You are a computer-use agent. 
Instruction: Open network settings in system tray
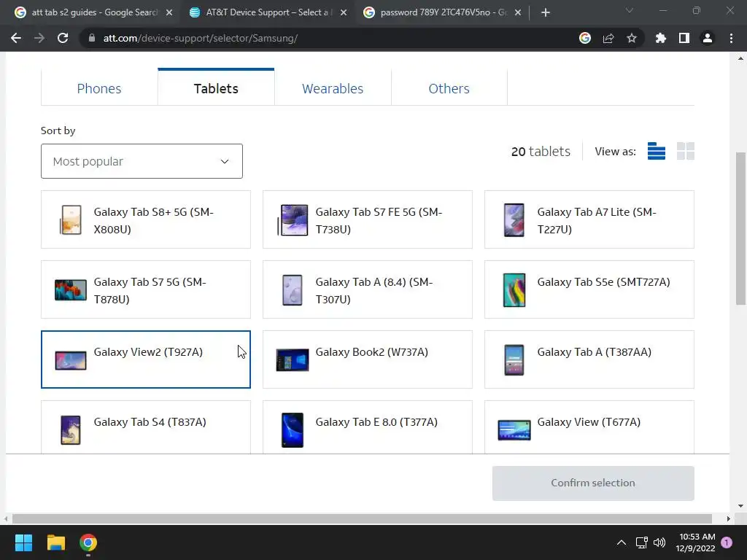click(642, 542)
